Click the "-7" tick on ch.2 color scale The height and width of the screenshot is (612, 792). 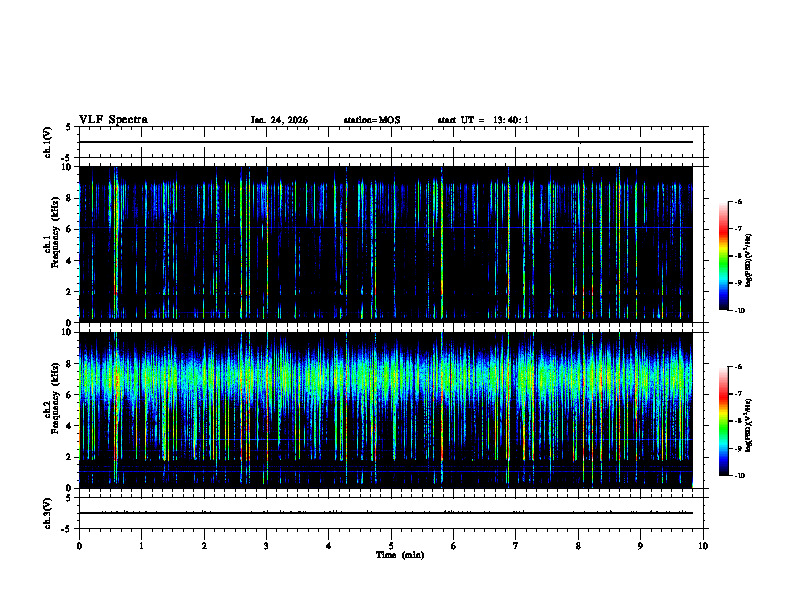(x=738, y=394)
